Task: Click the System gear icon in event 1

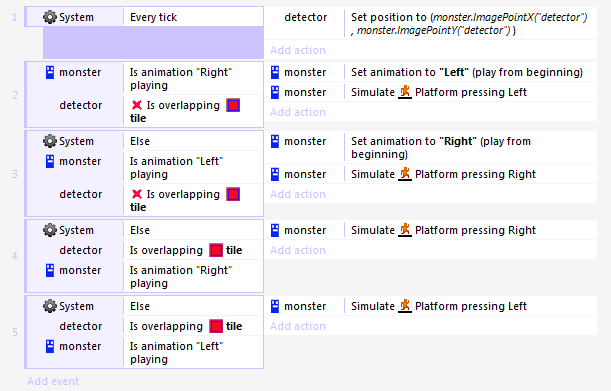Action: click(x=50, y=17)
